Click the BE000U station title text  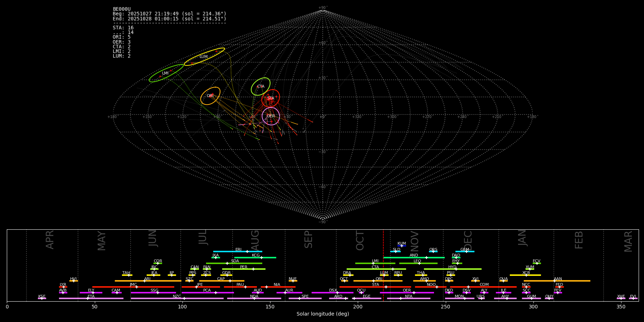point(122,9)
